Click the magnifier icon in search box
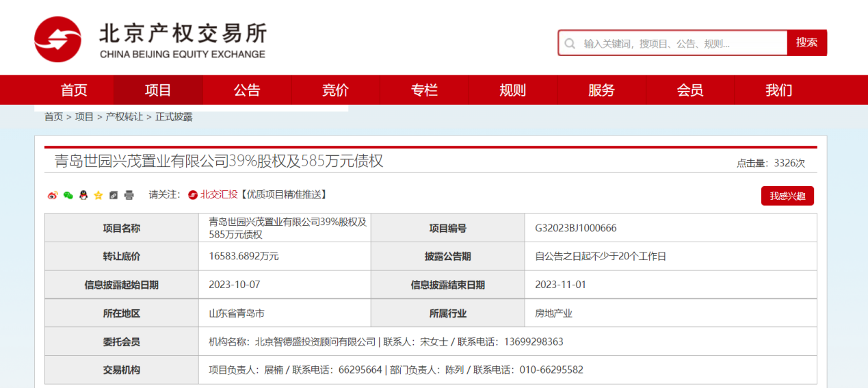Viewport: 868px width, 388px height. (x=570, y=43)
